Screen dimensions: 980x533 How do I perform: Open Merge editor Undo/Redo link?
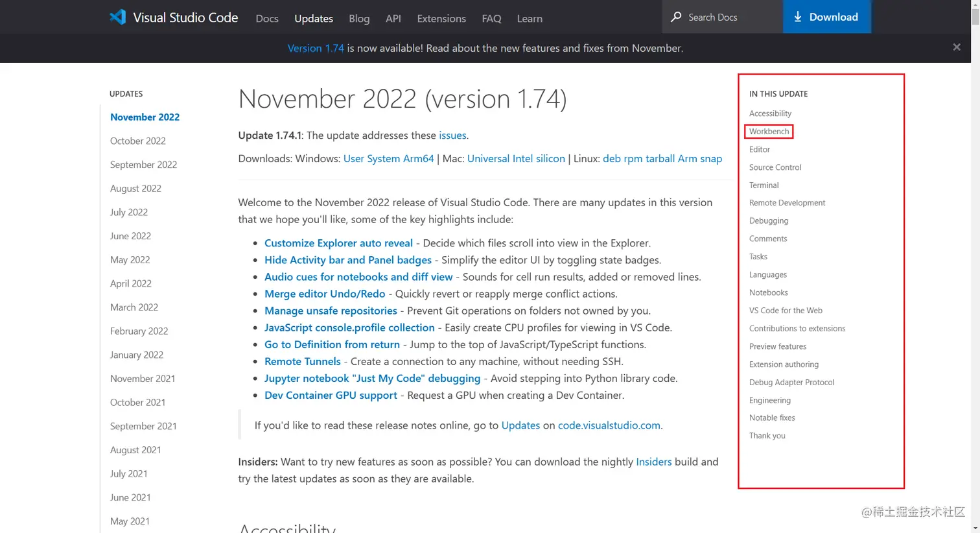325,294
